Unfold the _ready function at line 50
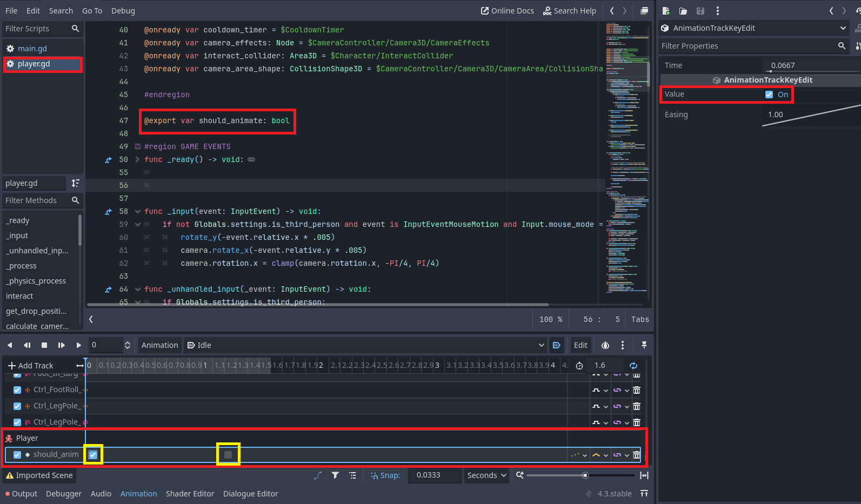This screenshot has height=504, width=861. pos(137,159)
